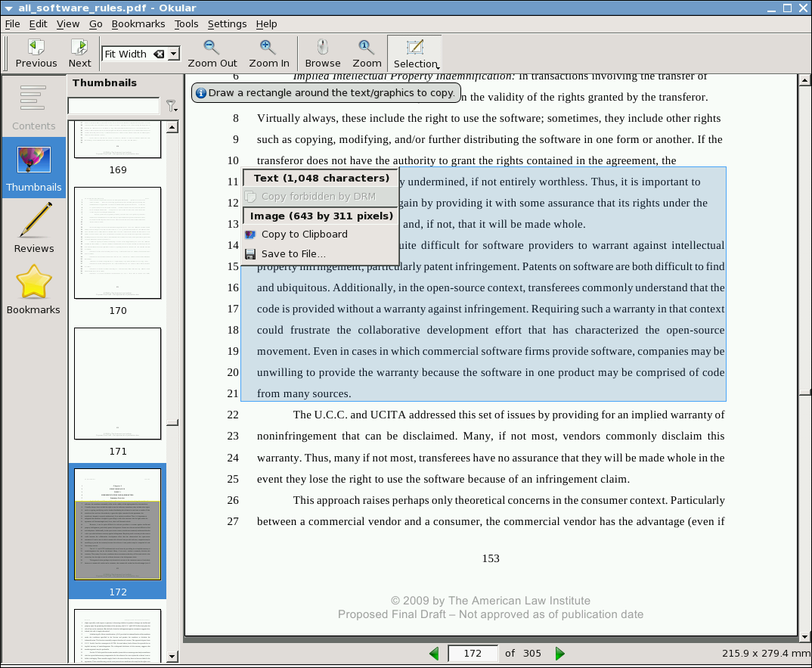Click the Next page toolbar icon
Screen dimensions: 812x668
pos(79,53)
